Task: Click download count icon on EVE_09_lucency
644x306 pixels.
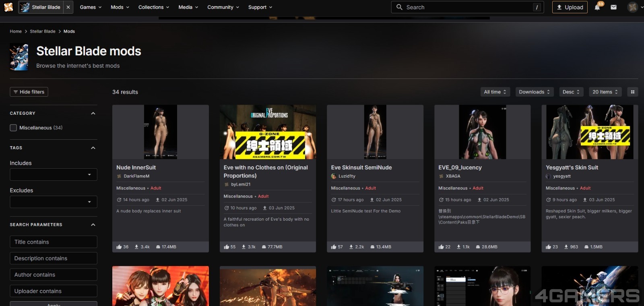Action: (458, 247)
